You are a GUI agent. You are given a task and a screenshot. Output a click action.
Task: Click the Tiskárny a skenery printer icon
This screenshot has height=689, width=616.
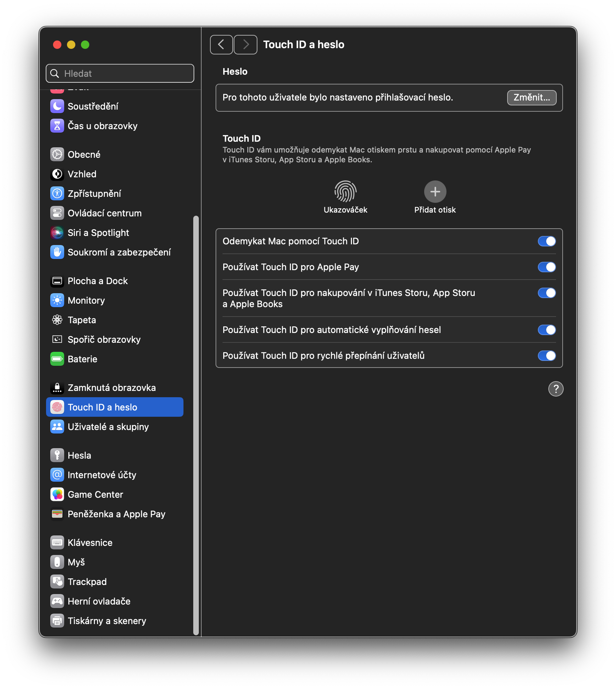57,621
